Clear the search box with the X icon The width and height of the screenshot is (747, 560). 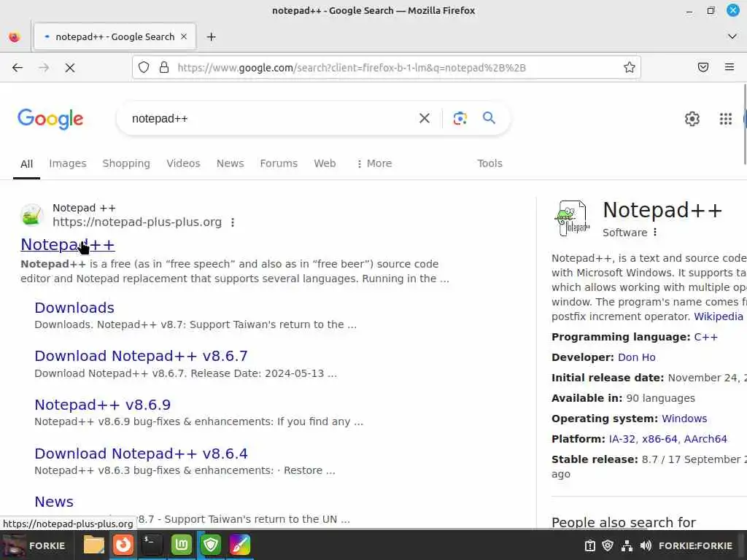coord(425,118)
